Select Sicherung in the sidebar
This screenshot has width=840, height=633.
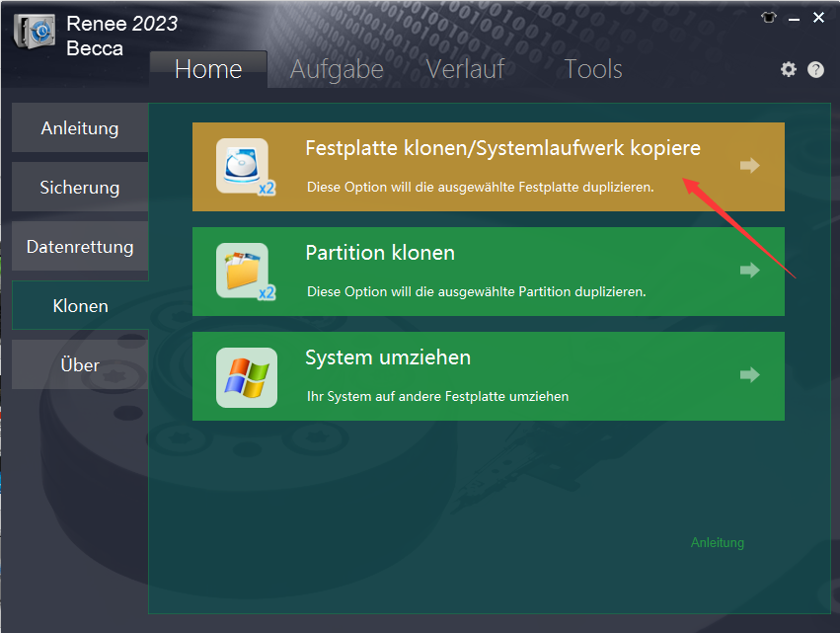[80, 187]
